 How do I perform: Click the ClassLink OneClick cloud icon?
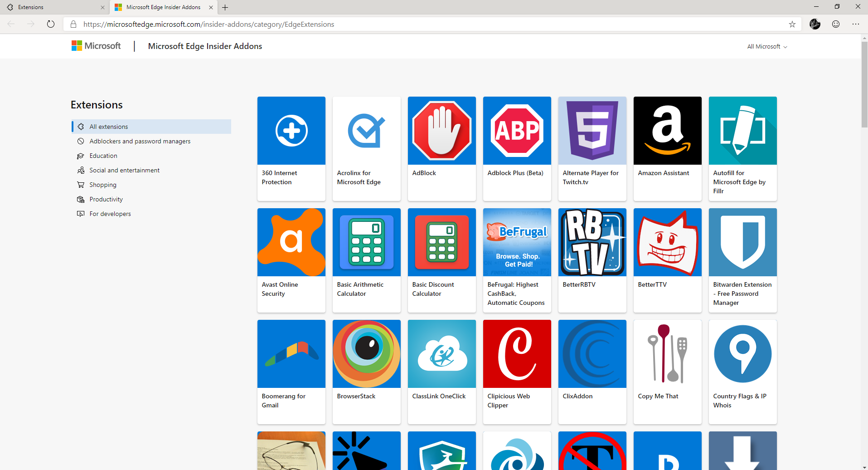442,354
